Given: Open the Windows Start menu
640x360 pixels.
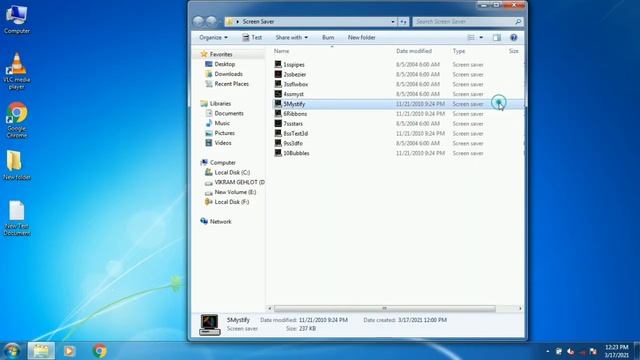Looking at the screenshot, I should pos(12,351).
